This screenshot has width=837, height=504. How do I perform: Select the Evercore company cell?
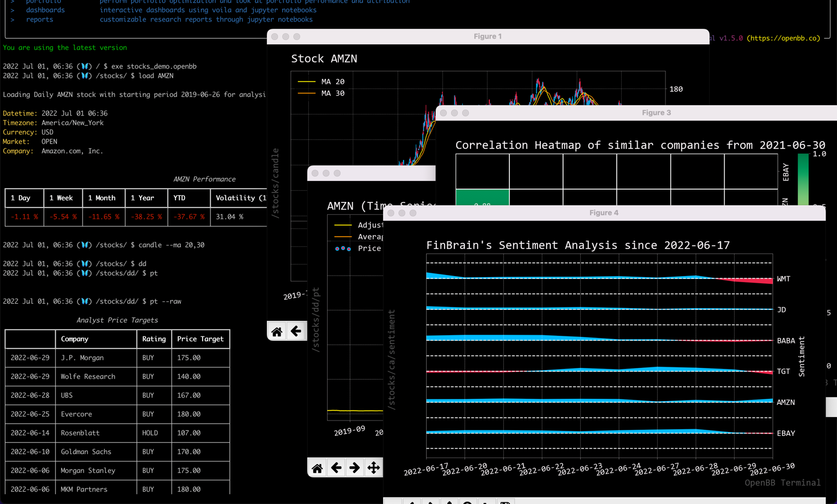[x=96, y=414]
